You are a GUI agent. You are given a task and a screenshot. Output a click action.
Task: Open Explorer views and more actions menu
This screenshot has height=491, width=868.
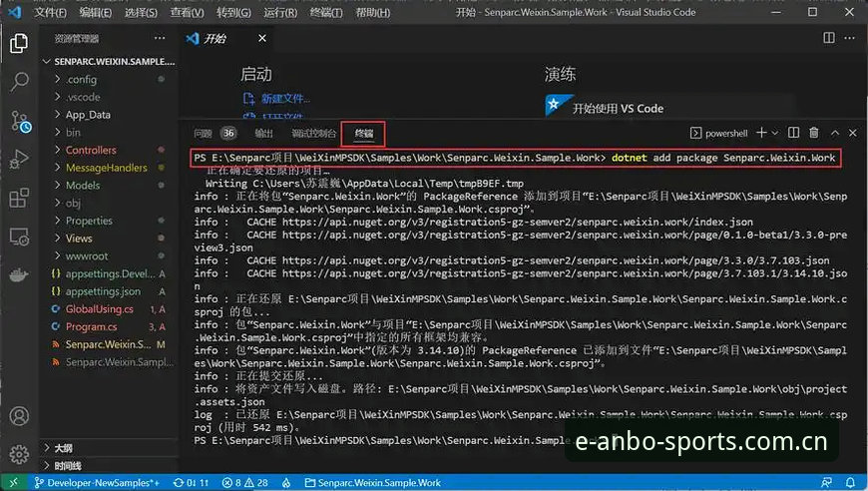point(160,38)
